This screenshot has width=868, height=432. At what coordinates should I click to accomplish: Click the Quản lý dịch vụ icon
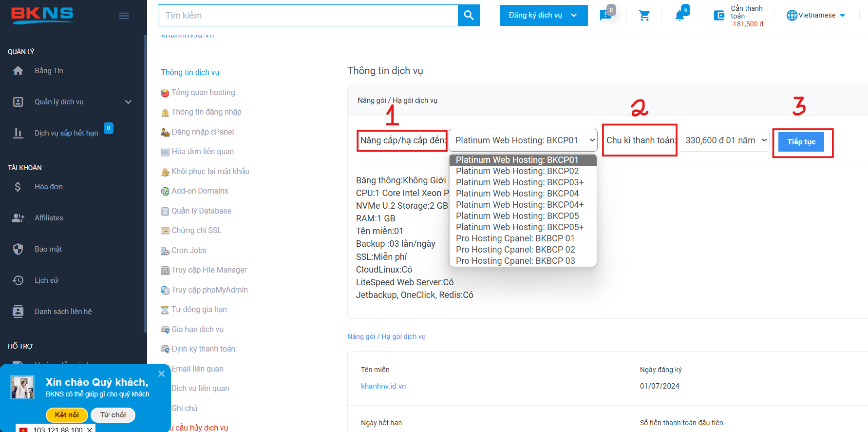click(18, 102)
